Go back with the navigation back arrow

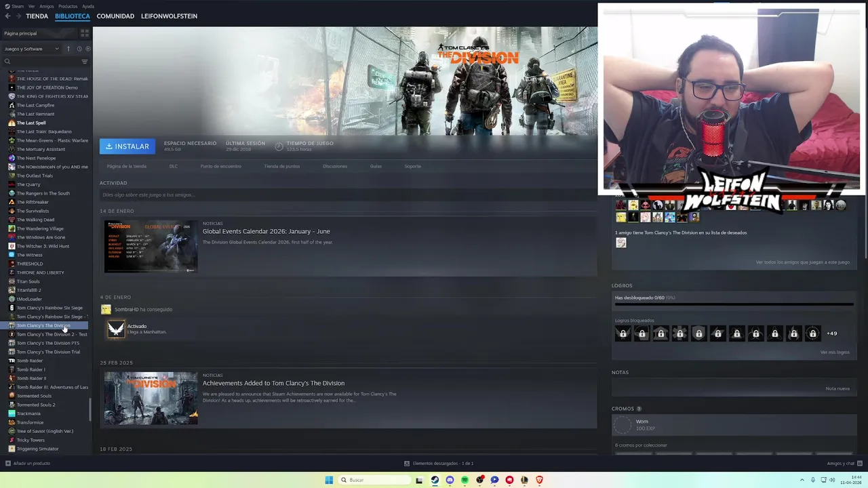point(7,16)
